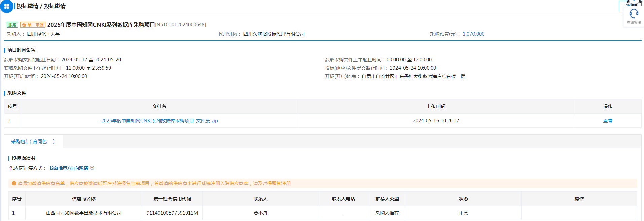Click the green 服务 tag
Viewport: 644px width, 221px height.
(12, 25)
